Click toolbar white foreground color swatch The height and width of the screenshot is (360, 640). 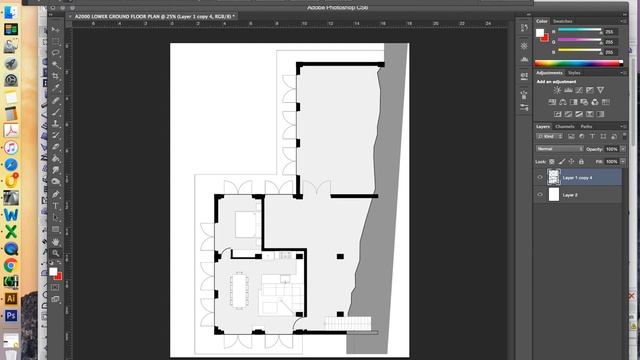tap(53, 272)
